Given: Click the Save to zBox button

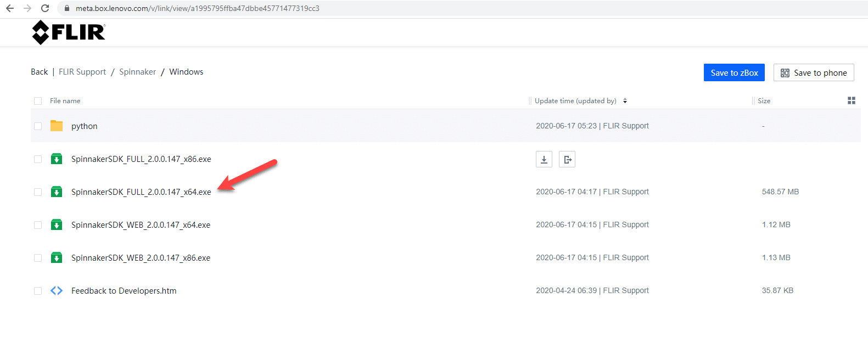Looking at the screenshot, I should pyautogui.click(x=734, y=72).
